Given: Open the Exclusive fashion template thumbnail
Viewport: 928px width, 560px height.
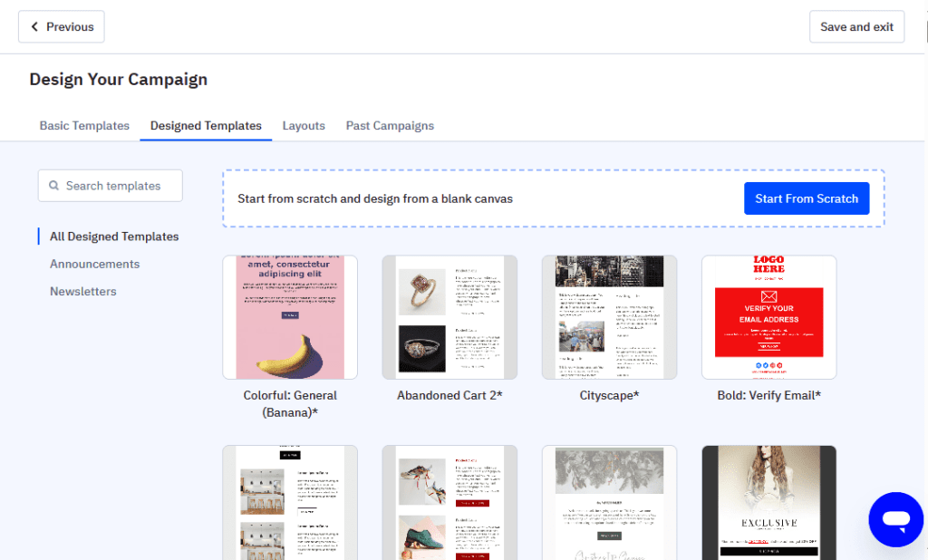Looking at the screenshot, I should pos(768,501).
